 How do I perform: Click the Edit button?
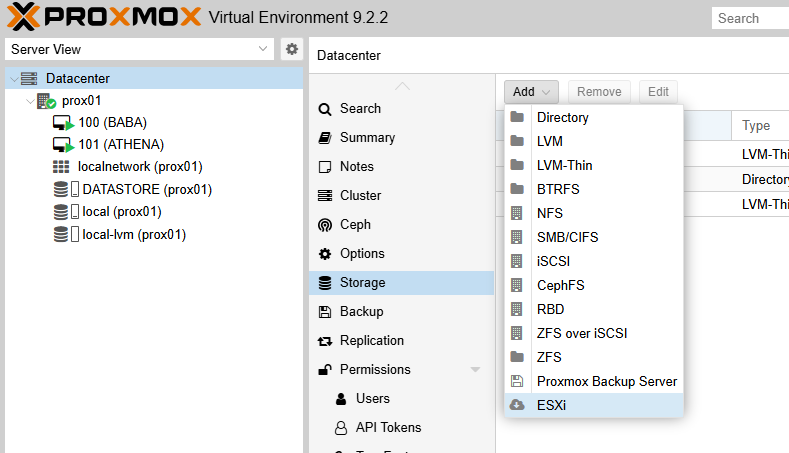point(658,92)
